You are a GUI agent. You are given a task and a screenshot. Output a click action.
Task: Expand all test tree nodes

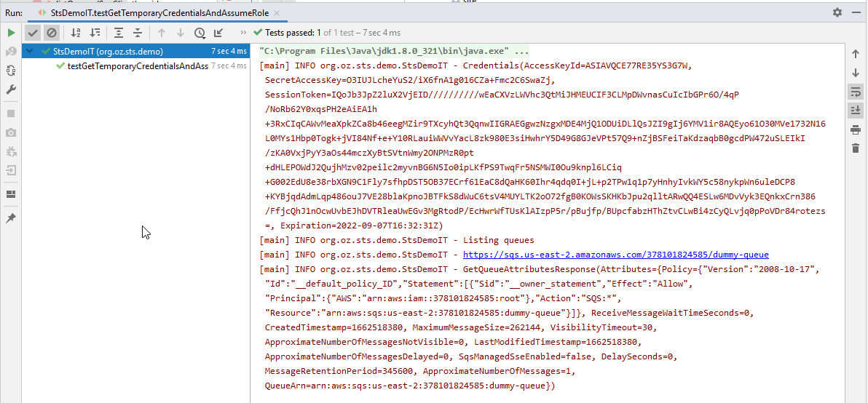click(x=119, y=33)
